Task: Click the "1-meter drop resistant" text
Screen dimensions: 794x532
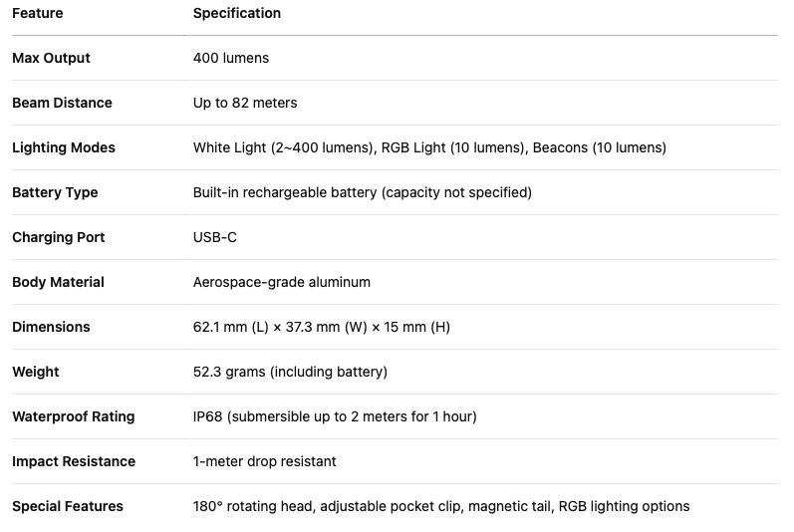Action: coord(264,461)
